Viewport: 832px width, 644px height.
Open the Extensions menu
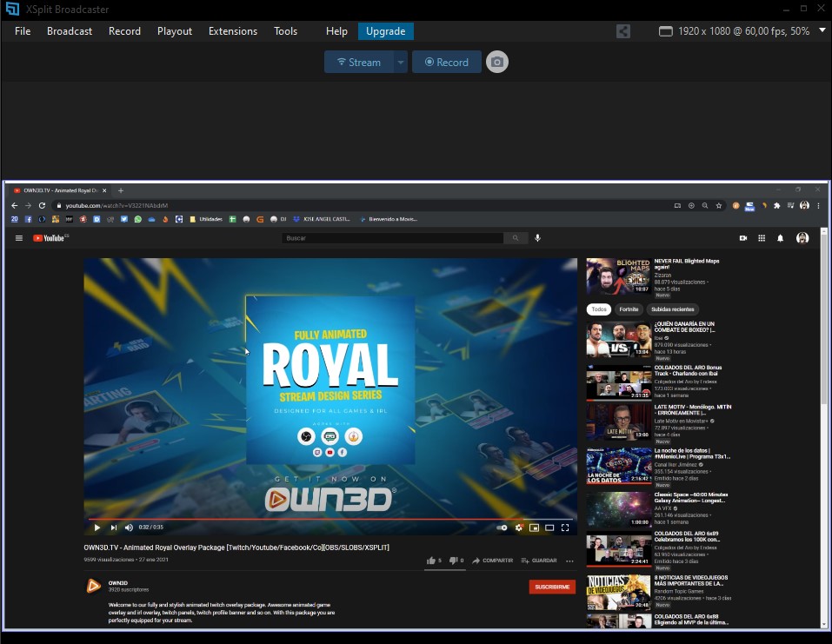tap(233, 31)
